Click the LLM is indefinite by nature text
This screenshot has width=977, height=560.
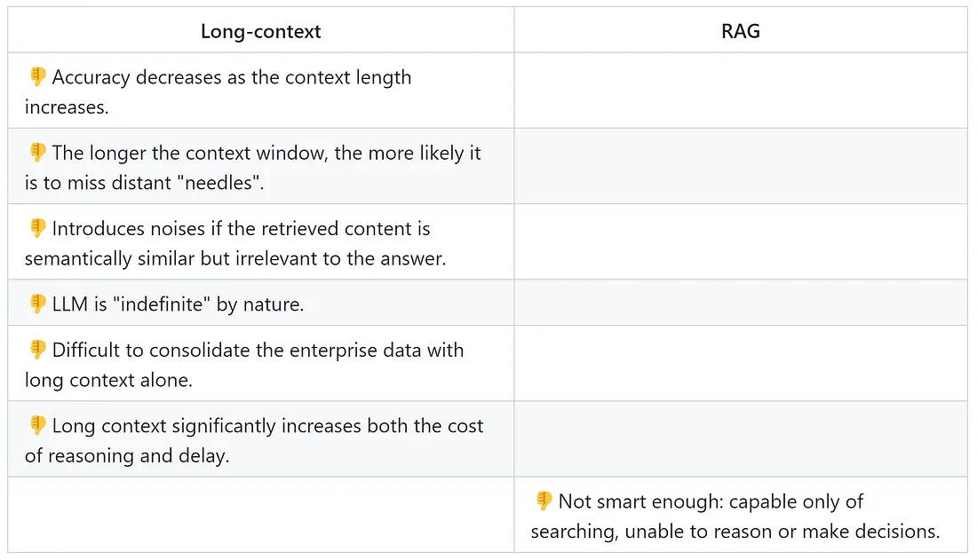coord(179,304)
